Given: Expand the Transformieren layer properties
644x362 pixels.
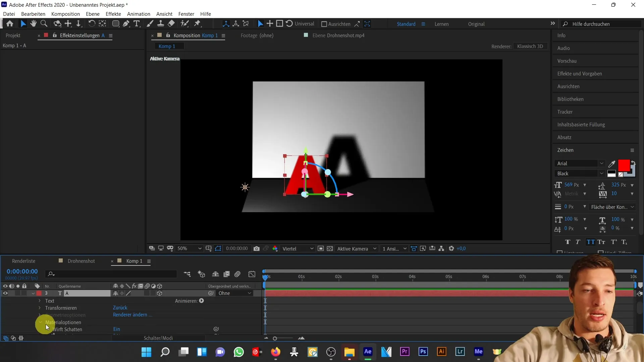Looking at the screenshot, I should pyautogui.click(x=40, y=308).
